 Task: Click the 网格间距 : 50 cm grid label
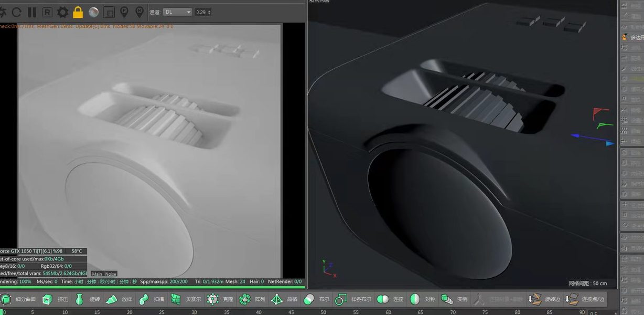click(587, 283)
